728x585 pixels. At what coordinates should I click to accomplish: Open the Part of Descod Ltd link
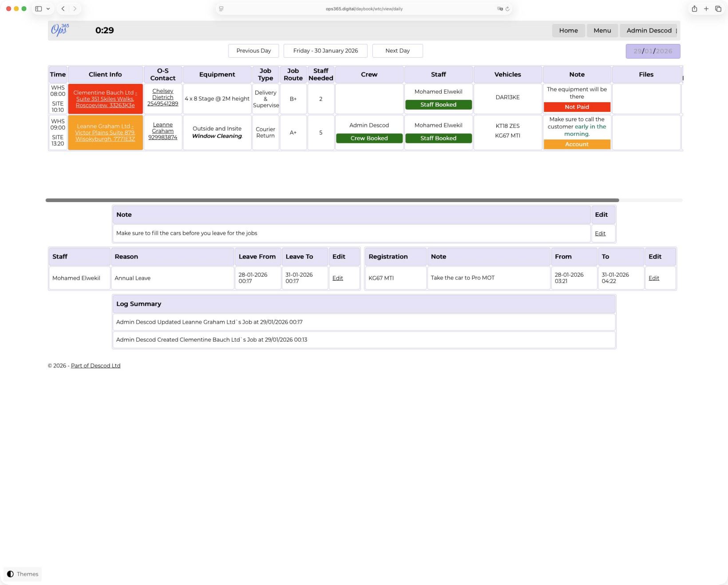pyautogui.click(x=95, y=366)
